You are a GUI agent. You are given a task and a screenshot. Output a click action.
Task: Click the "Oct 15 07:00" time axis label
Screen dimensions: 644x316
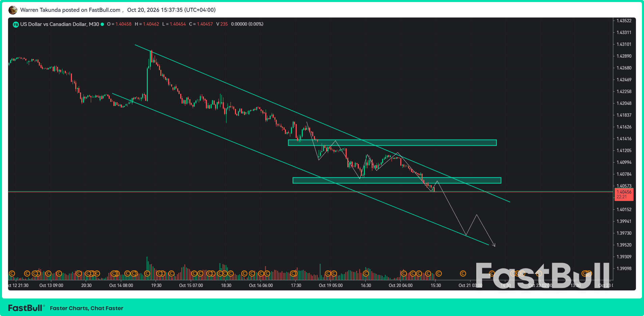tap(191, 286)
